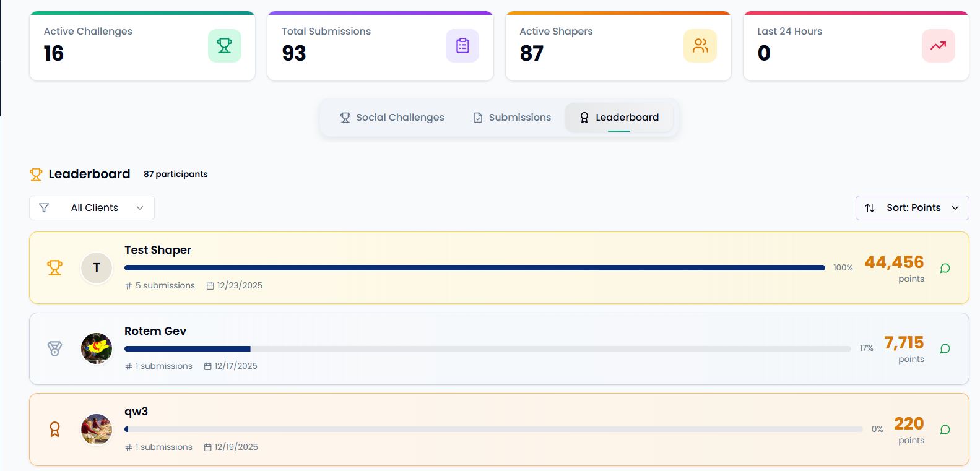Click the 12/19/2025 date on qw3 row
This screenshot has width=980, height=471.
click(236, 447)
